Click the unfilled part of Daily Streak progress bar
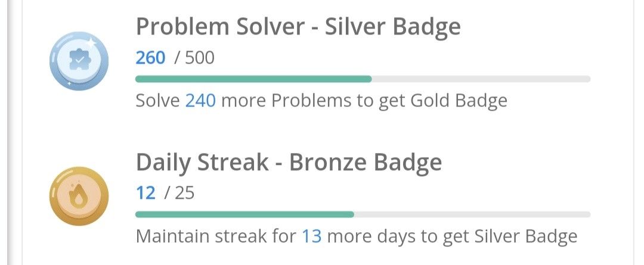The height and width of the screenshot is (265, 644). pos(472,214)
